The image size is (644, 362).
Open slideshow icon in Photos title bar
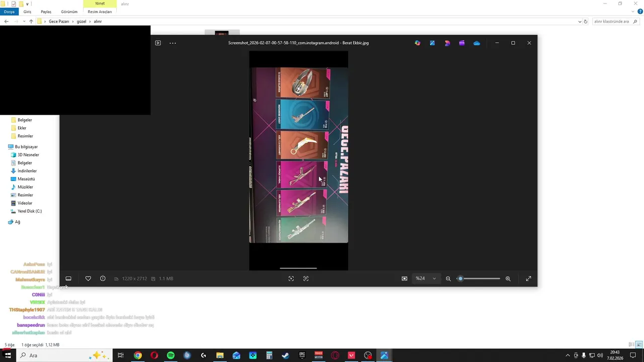(158, 43)
